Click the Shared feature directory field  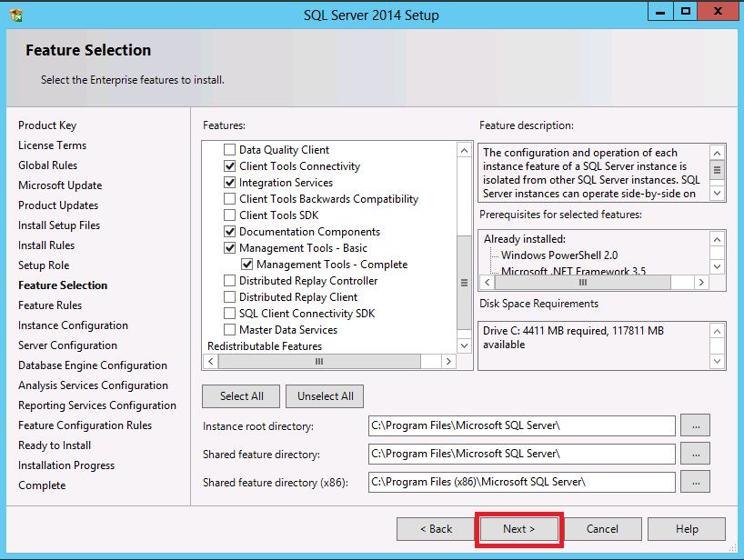(522, 454)
